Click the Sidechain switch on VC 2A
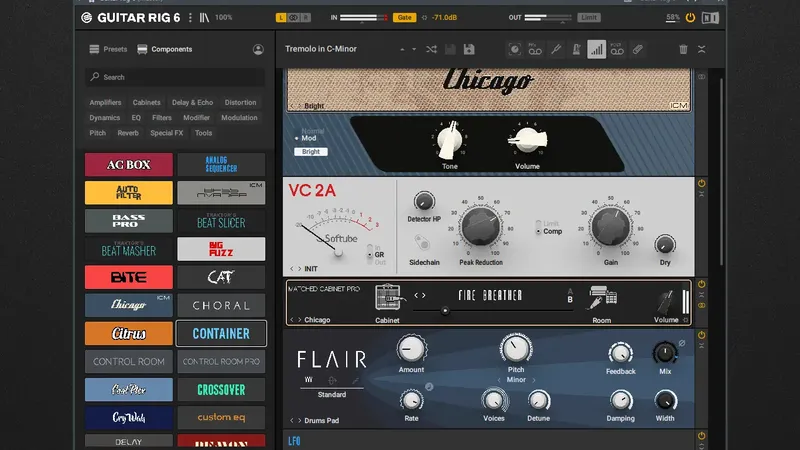Screen dimensions: 800x450 pyautogui.click(x=422, y=243)
